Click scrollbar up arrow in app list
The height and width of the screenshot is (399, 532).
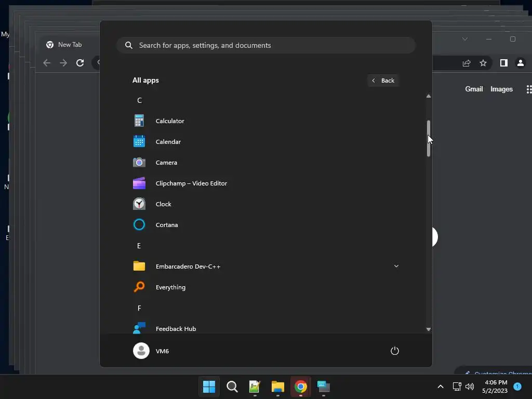(x=429, y=96)
